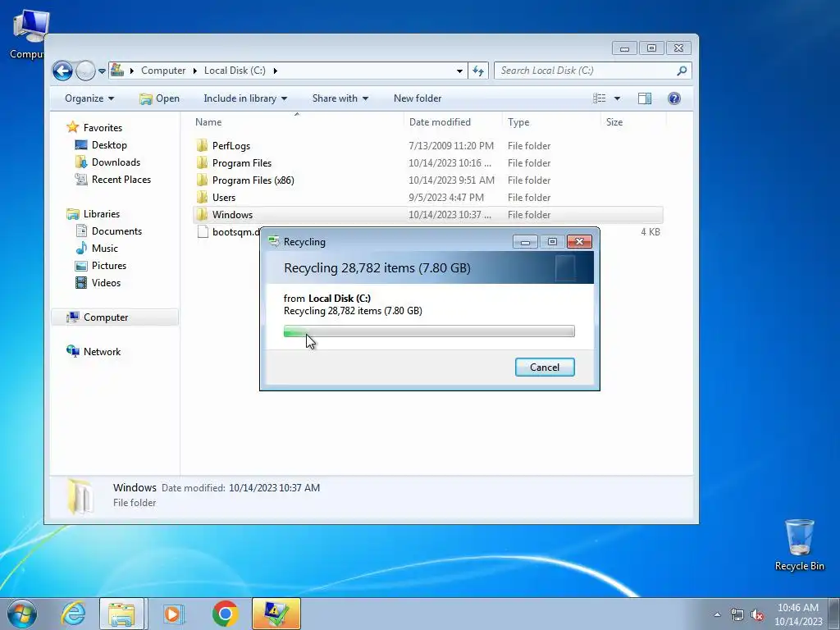Select the PerfLogs folder icon
840x630 pixels.
[x=202, y=146]
